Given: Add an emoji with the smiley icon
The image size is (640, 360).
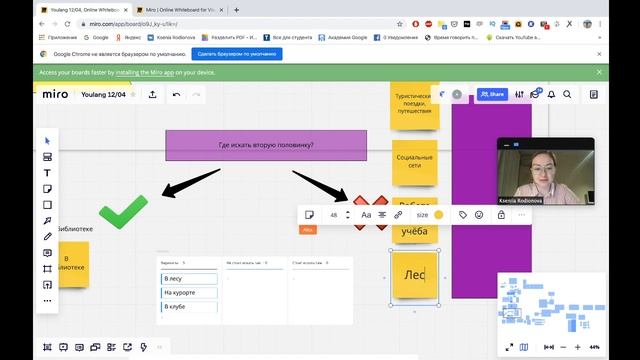Looking at the screenshot, I should click(479, 215).
